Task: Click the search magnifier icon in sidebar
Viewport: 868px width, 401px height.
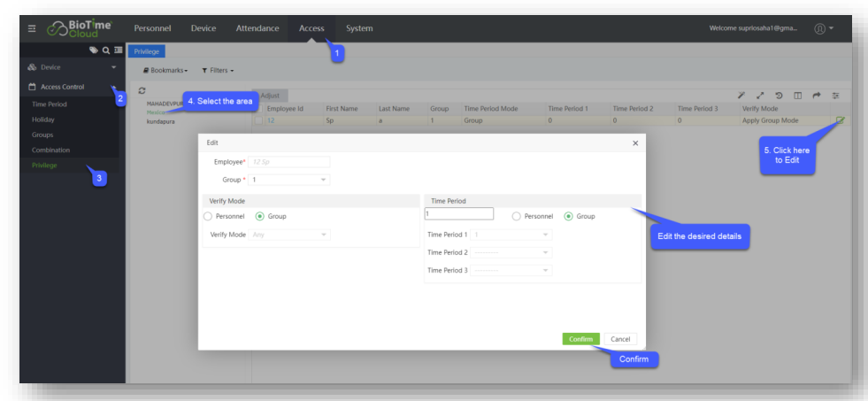Action: pos(106,50)
